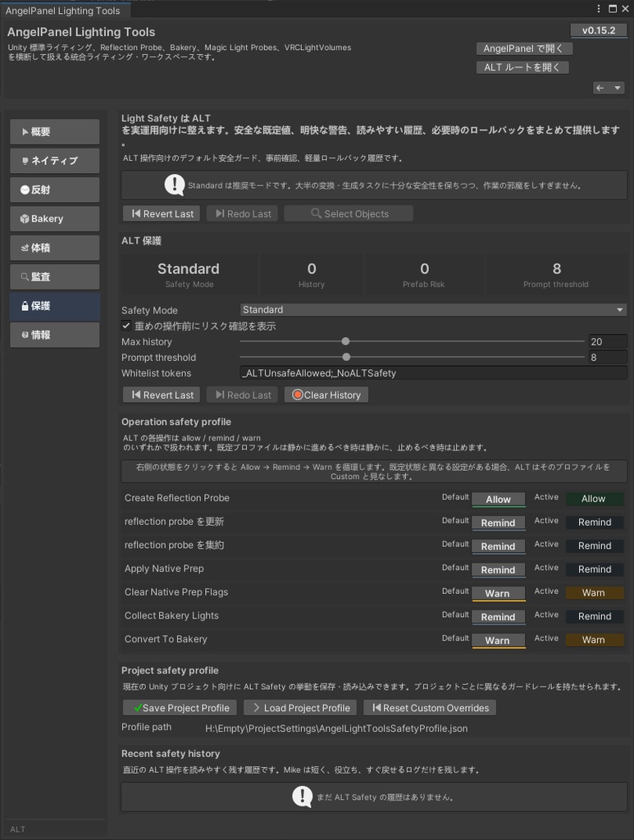634x840 pixels.
Task: Click Default Remind for reflection probe を更新
Action: tap(499, 523)
